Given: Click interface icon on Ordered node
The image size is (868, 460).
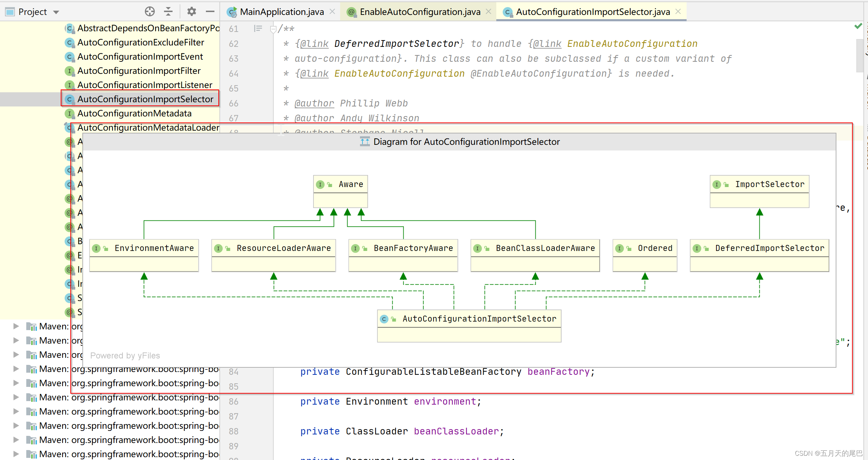Looking at the screenshot, I should tap(619, 248).
